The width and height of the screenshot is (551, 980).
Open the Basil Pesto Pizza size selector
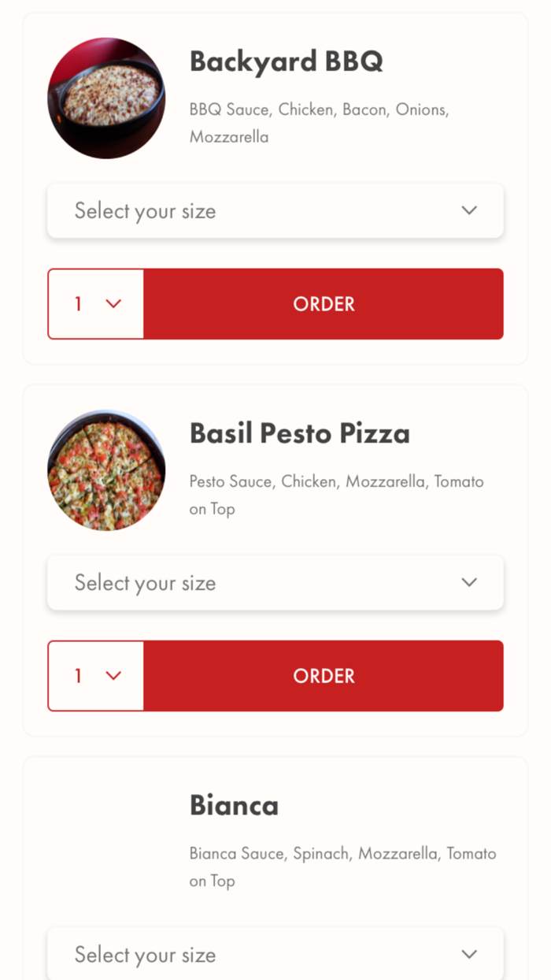click(275, 582)
